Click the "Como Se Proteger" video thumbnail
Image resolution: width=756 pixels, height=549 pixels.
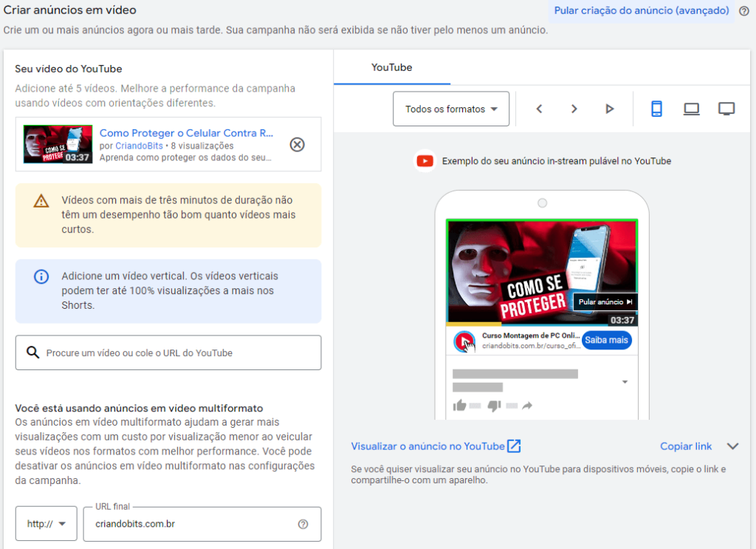click(57, 144)
